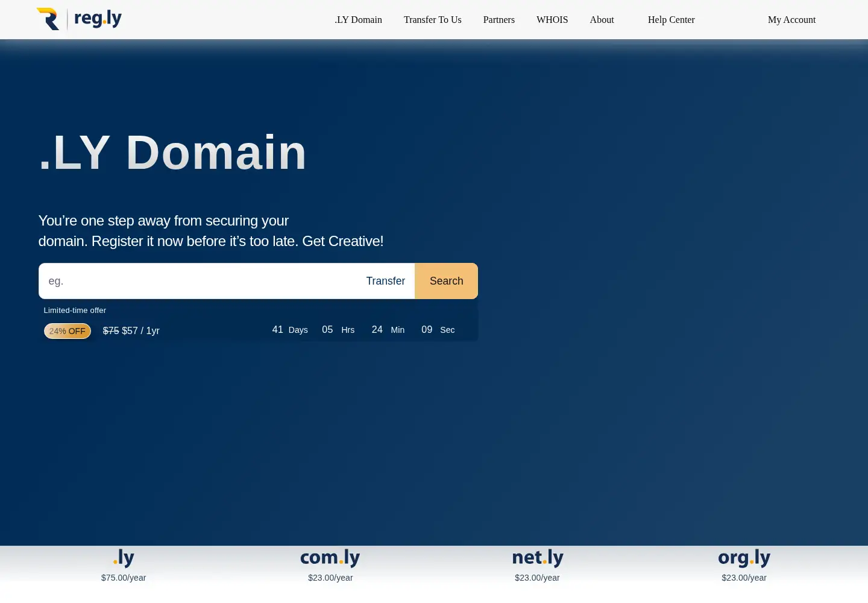The width and height of the screenshot is (868, 603).
Task: Select the net.ly domain logo
Action: point(538,558)
